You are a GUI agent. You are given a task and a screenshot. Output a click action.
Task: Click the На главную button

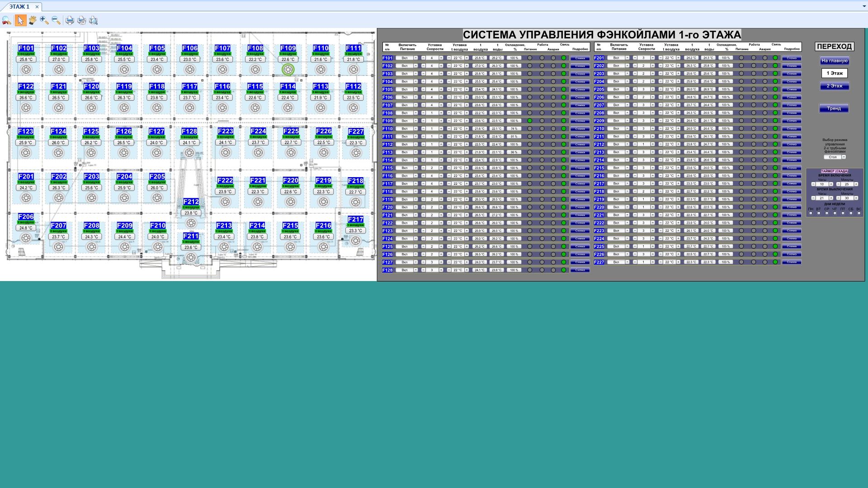(834, 61)
